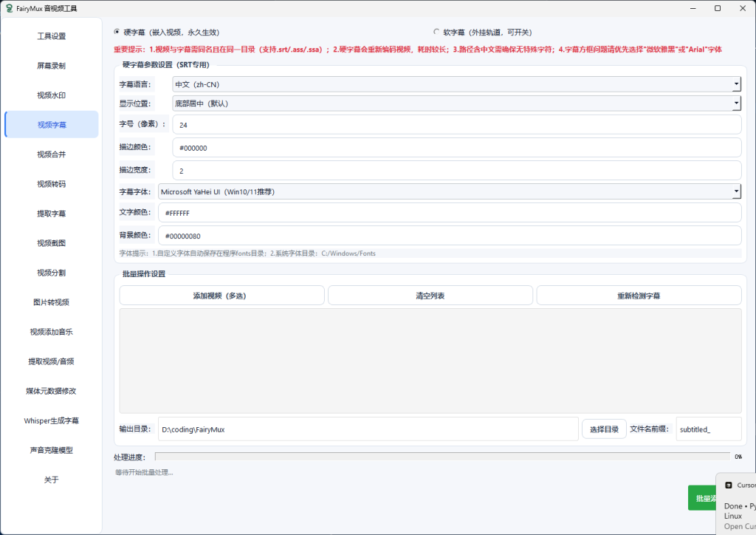Select the 视频字幕 sidebar tab
756x535 pixels.
(52, 124)
